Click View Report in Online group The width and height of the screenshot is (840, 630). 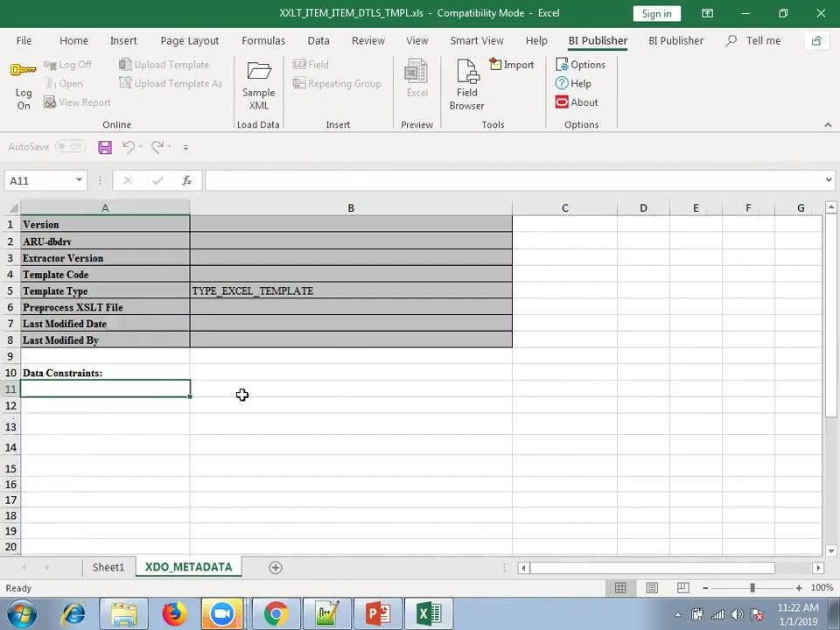click(77, 102)
